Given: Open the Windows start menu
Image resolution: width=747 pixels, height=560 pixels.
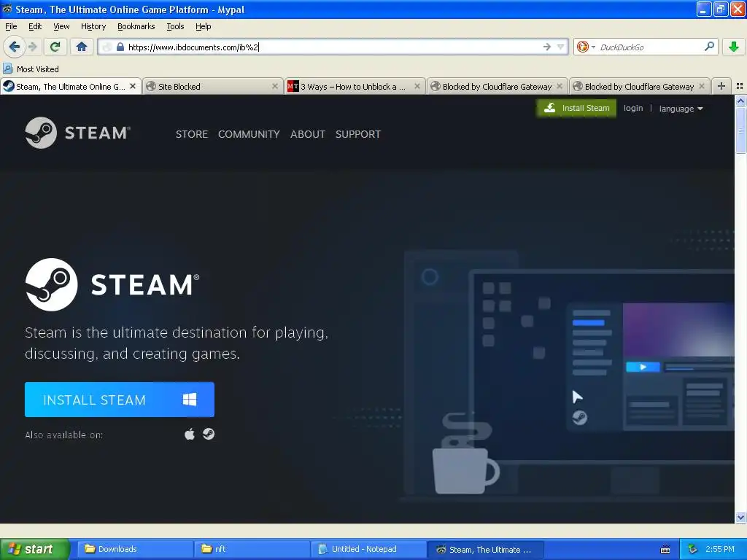Looking at the screenshot, I should click(34, 550).
